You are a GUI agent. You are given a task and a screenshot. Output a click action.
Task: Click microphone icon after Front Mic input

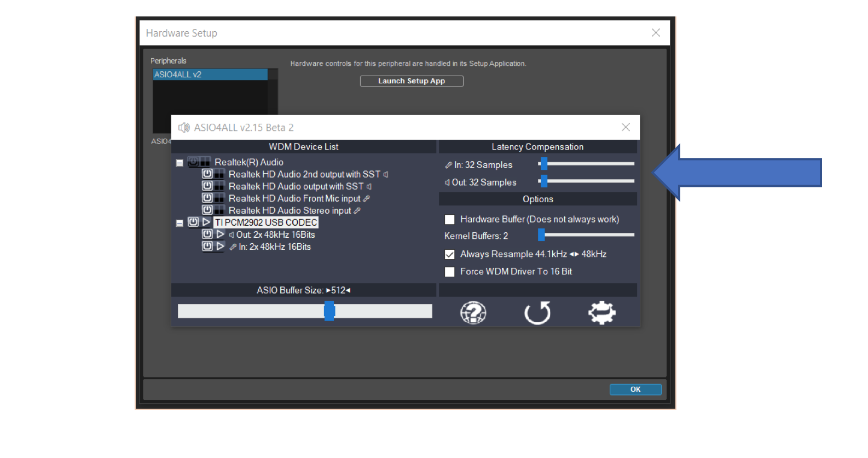click(x=367, y=198)
